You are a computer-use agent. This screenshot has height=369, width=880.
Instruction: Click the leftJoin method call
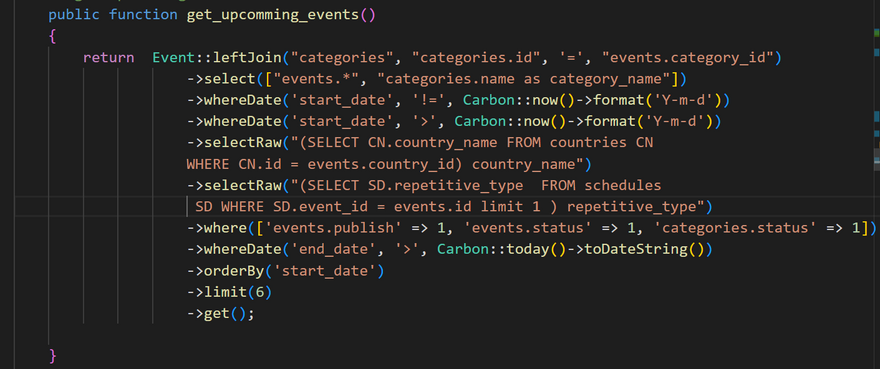(x=247, y=57)
